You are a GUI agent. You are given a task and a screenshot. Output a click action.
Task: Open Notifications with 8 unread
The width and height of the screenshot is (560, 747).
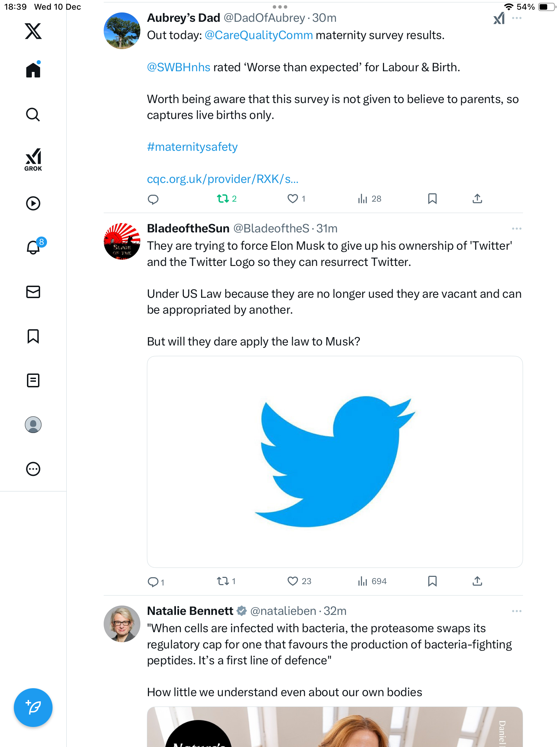pos(34,247)
